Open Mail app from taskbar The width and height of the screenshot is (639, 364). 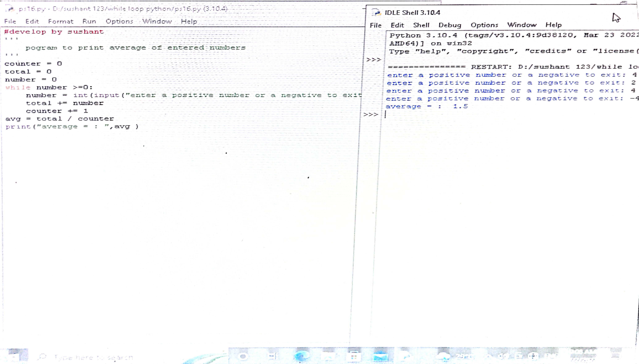click(x=380, y=356)
